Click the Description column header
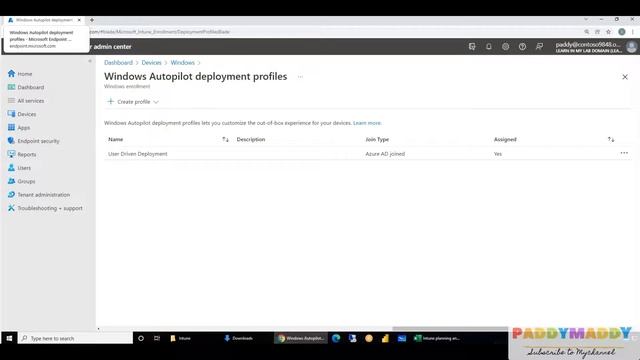This screenshot has height=360, width=640. tap(251, 140)
